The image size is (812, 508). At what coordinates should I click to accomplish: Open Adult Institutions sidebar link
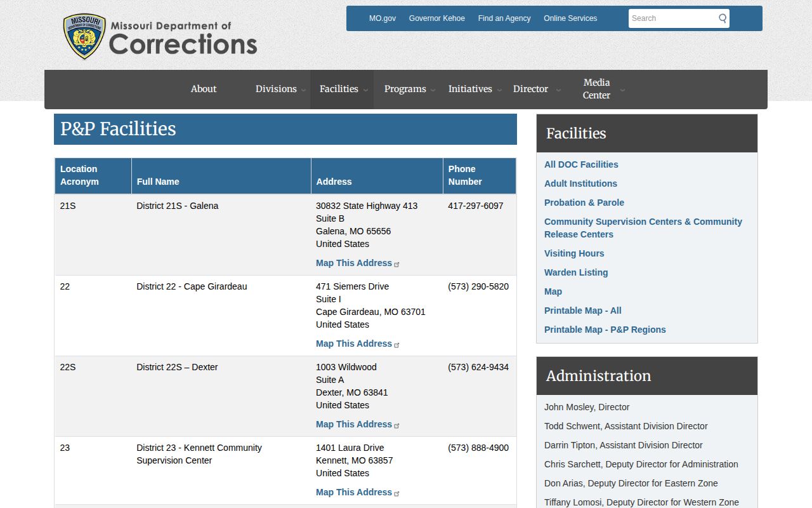580,184
